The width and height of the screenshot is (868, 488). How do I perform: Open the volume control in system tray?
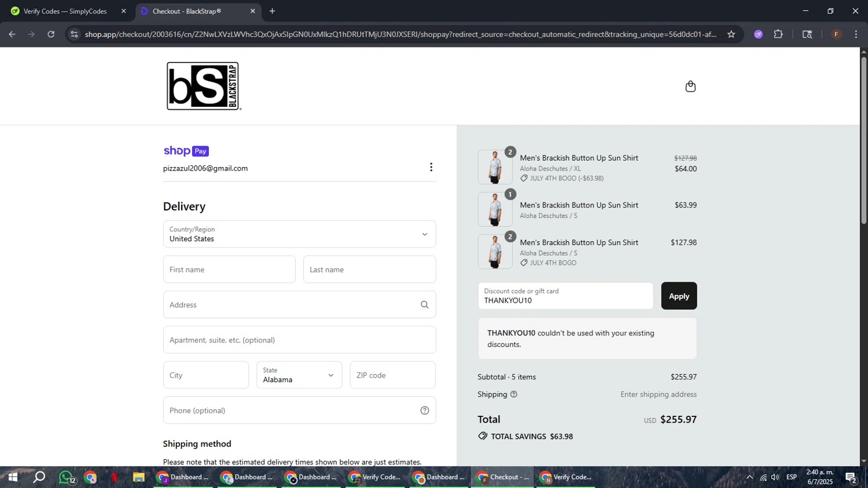pyautogui.click(x=775, y=477)
